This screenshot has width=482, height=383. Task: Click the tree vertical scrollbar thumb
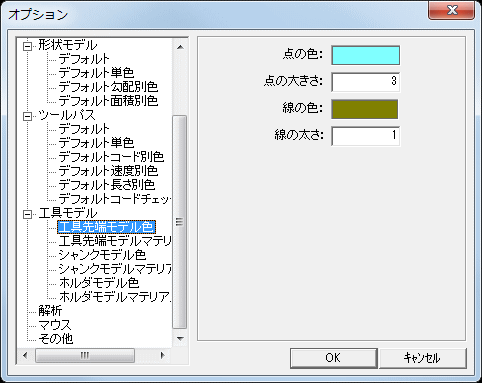tap(180, 222)
